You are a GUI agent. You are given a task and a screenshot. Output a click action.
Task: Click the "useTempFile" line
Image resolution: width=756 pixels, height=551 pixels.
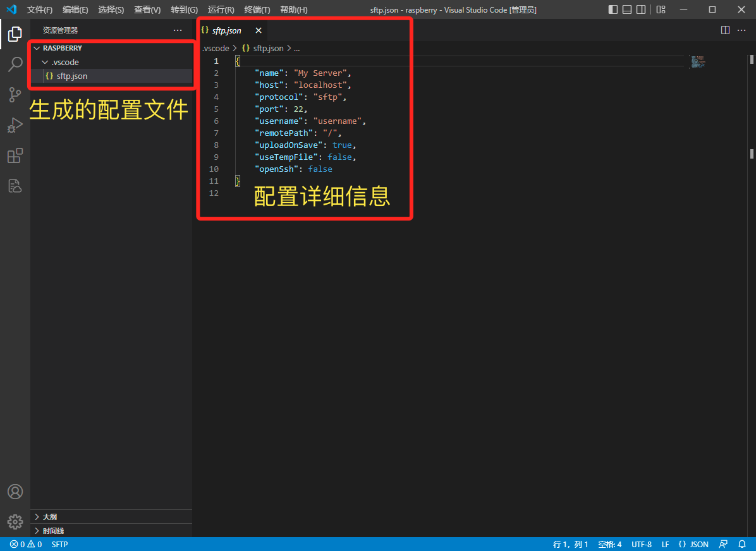coord(305,157)
